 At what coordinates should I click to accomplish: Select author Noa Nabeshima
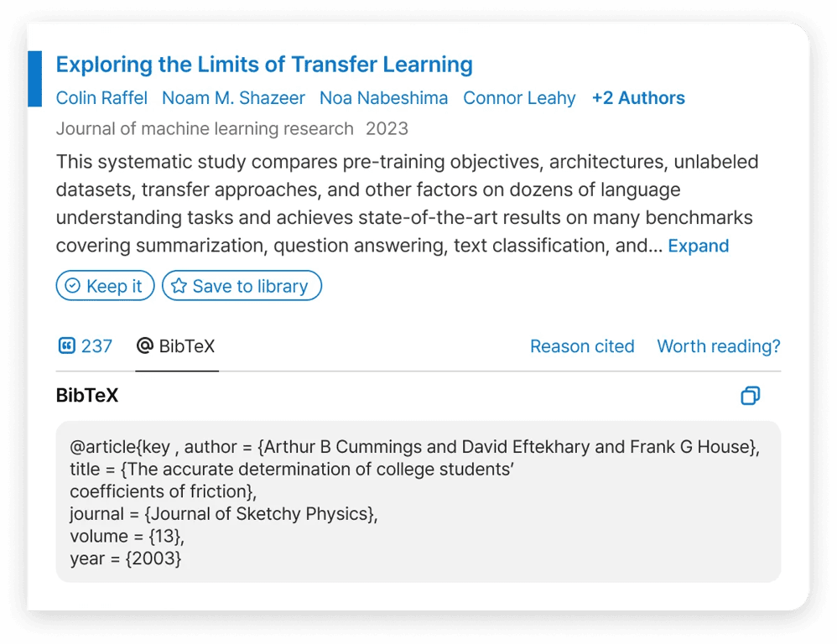point(383,98)
